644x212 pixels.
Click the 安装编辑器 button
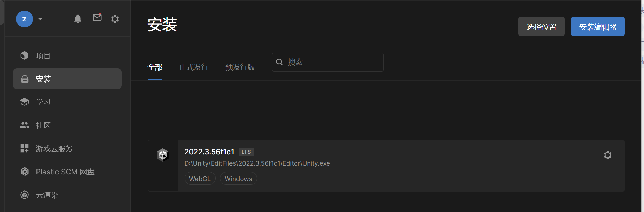click(598, 26)
